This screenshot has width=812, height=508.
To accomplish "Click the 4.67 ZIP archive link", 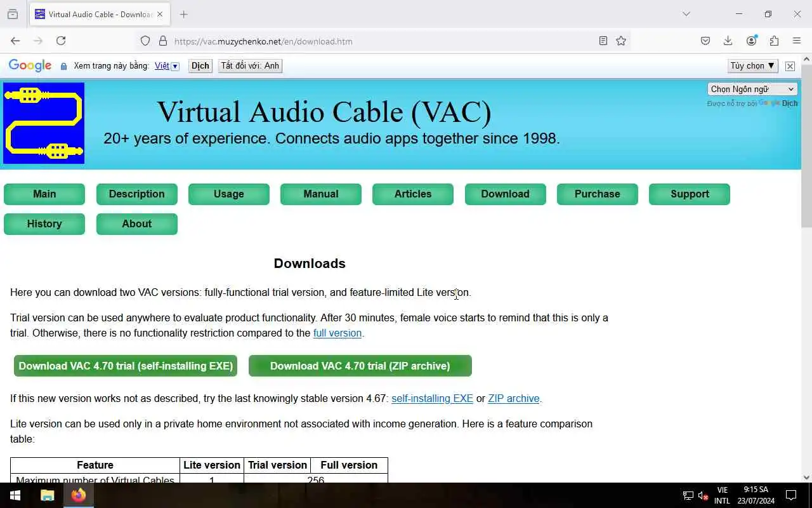I will pos(514,398).
